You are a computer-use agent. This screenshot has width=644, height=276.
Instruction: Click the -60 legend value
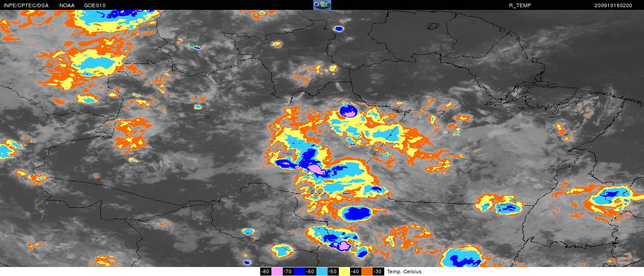(x=311, y=272)
